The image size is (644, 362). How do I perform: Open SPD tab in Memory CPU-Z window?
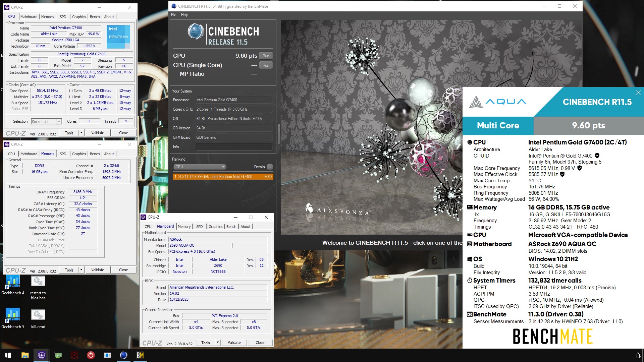63,154
